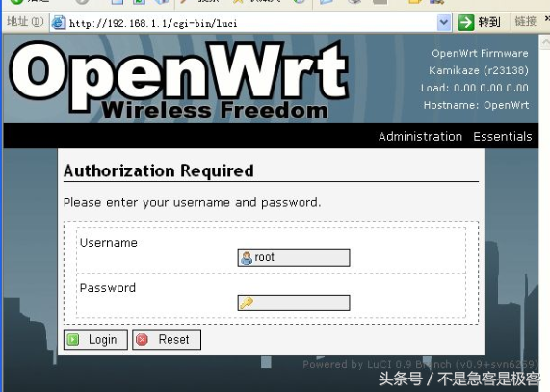550x392 pixels.
Task: Click into the Password input field
Action: [294, 302]
